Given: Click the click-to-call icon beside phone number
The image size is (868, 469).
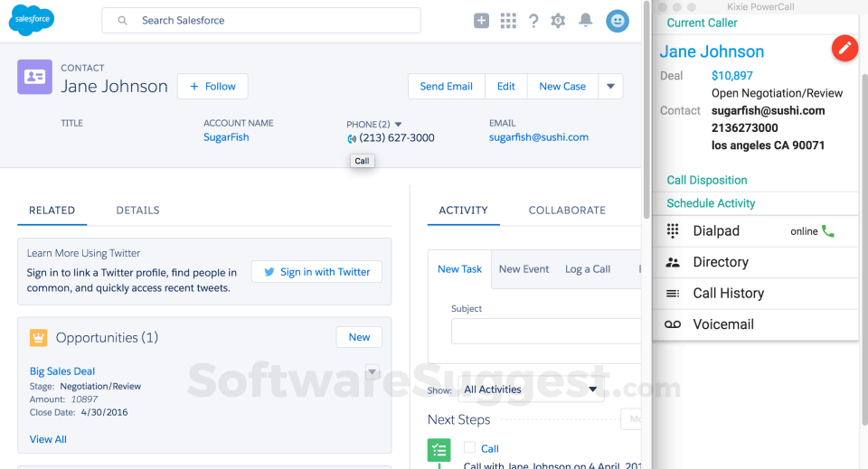Looking at the screenshot, I should pyautogui.click(x=352, y=139).
